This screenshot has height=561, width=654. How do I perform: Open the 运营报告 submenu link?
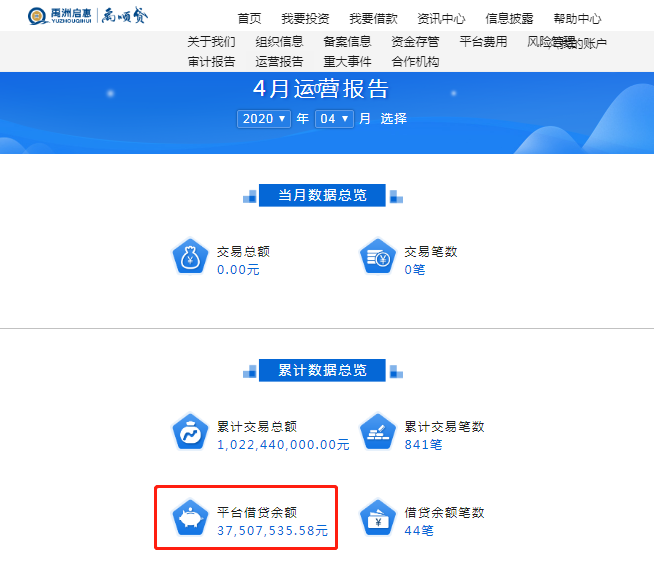279,62
